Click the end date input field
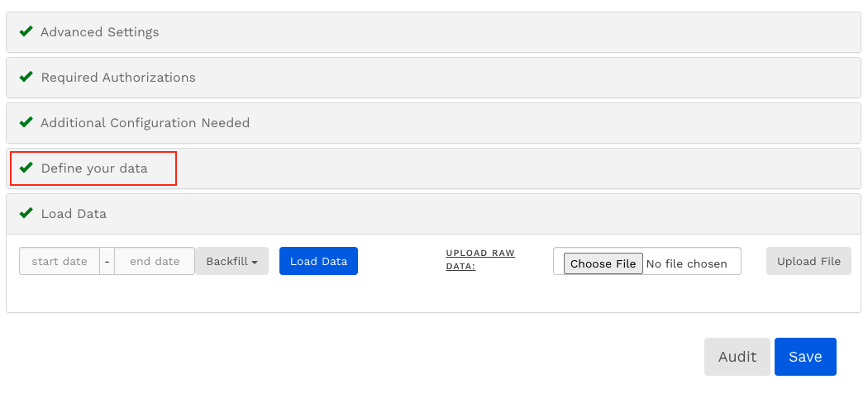868x403 pixels. tap(155, 261)
